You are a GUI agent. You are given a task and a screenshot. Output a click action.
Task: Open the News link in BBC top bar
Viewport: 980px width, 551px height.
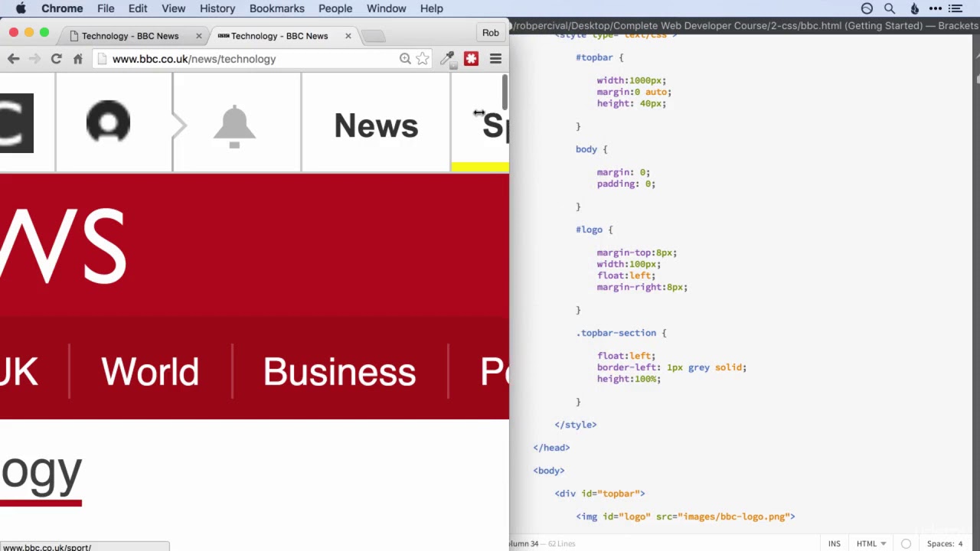tap(376, 126)
